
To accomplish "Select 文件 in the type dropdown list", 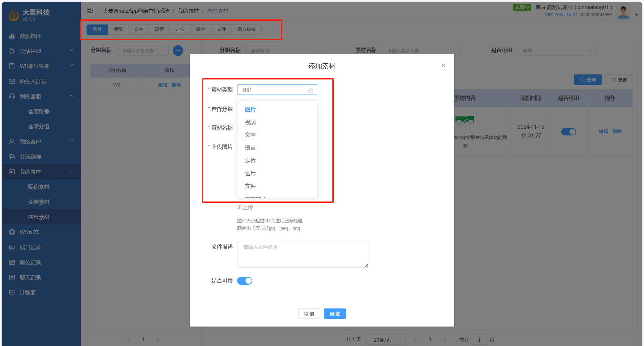I will (277, 186).
